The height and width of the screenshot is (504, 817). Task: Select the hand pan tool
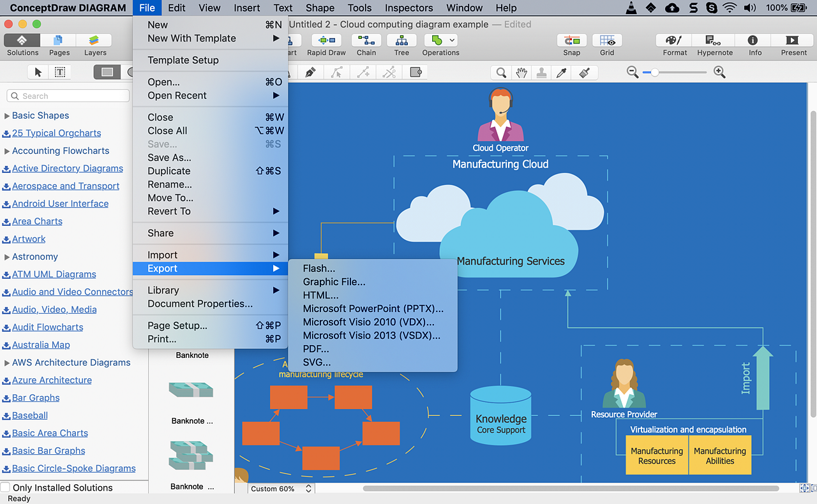[521, 73]
